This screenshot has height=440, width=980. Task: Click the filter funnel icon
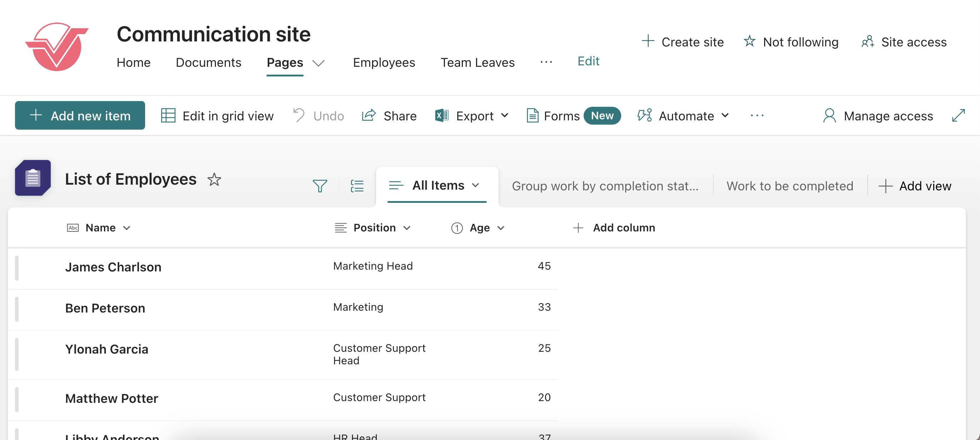(x=320, y=186)
